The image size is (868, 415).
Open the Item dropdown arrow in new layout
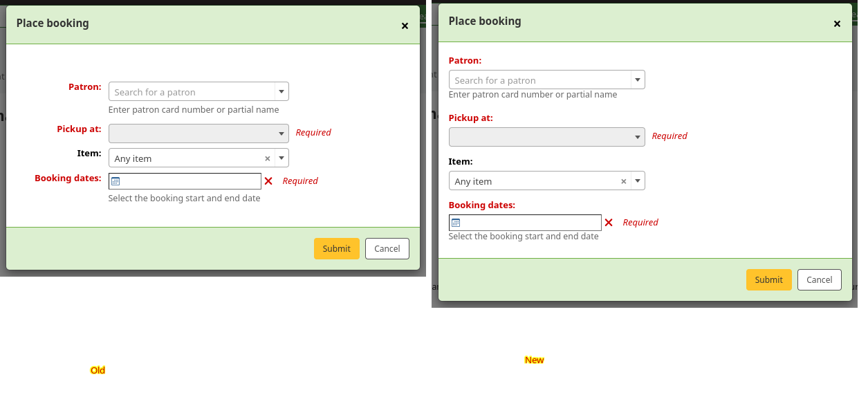click(637, 181)
